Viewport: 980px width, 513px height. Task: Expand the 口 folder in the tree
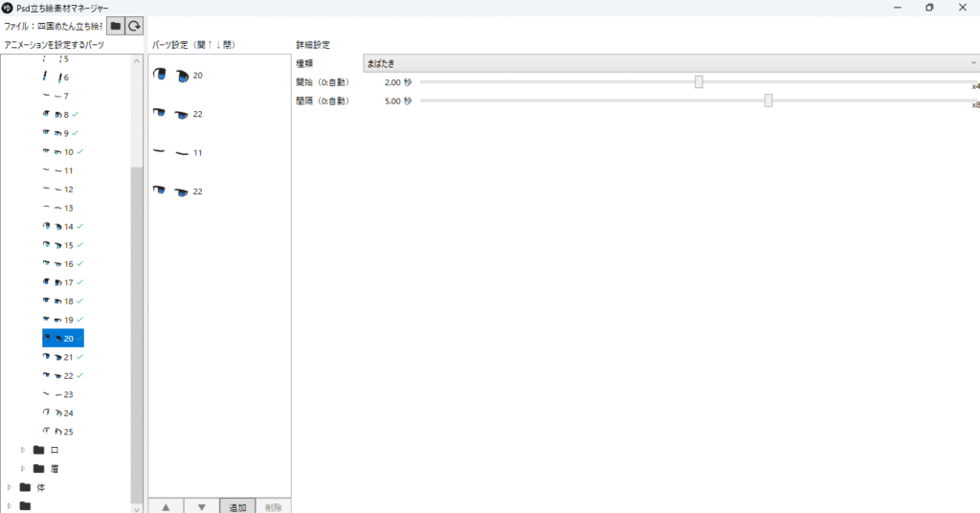click(x=23, y=450)
